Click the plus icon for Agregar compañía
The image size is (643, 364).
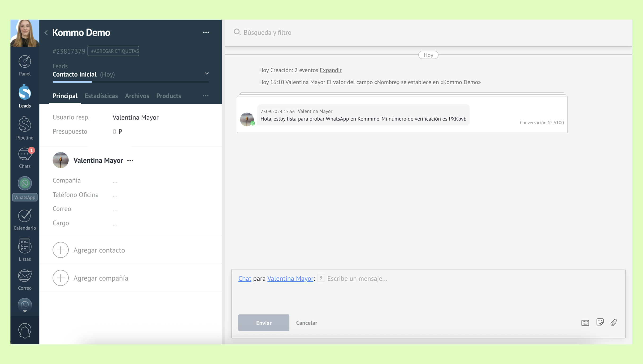pos(61,278)
